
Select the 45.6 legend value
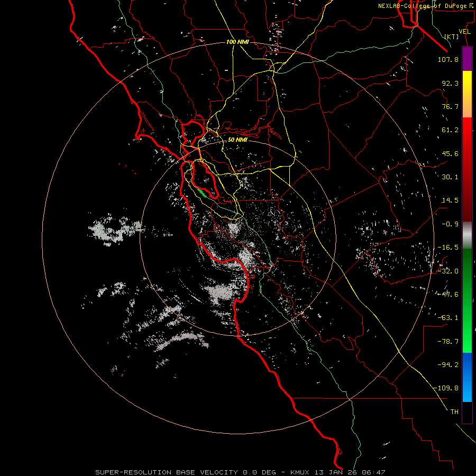tap(450, 153)
